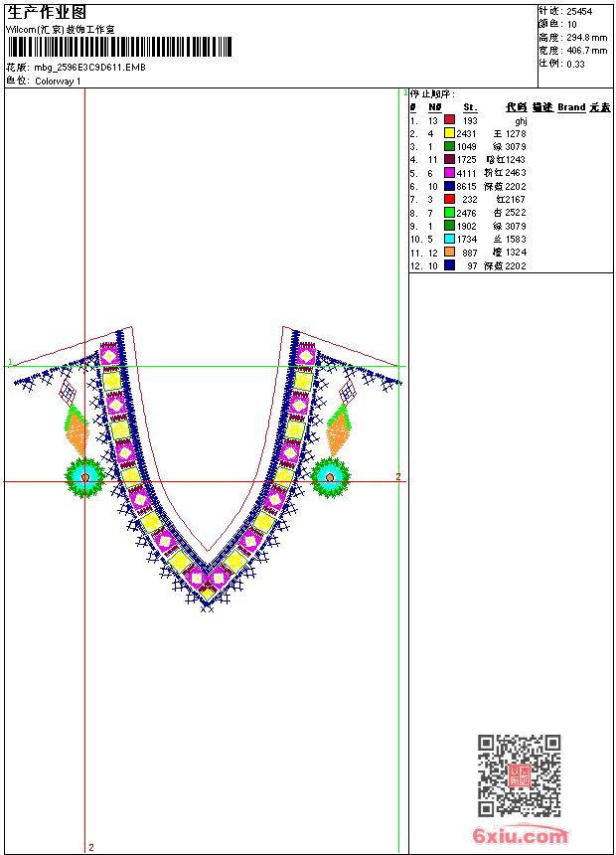Click the Wilcom studio name line

60,30
